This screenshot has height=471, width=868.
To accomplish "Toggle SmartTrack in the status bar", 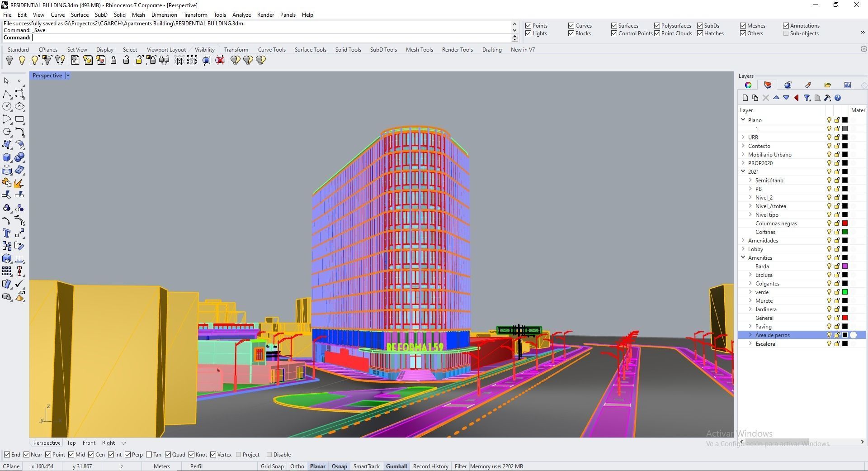I will (x=366, y=466).
